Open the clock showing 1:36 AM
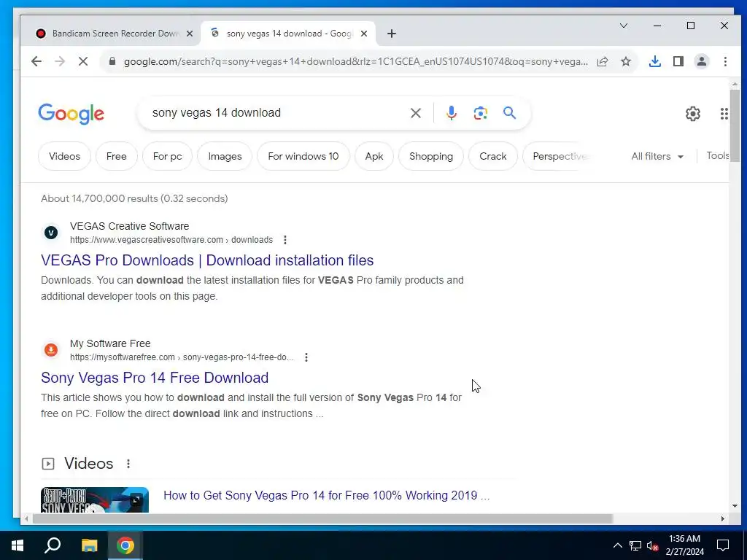The height and width of the screenshot is (560, 747). coord(684,545)
